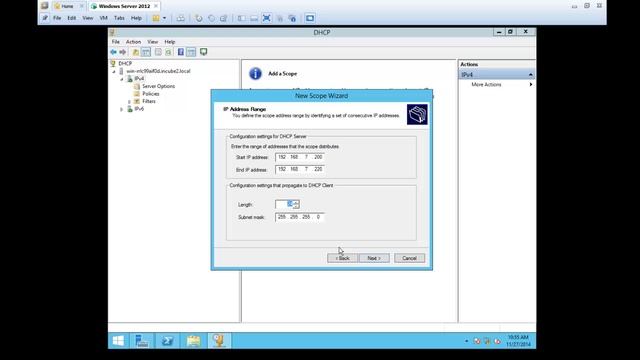Click the VMware power/suspend icon
Screen dimensions: 640x360
coord(156,18)
